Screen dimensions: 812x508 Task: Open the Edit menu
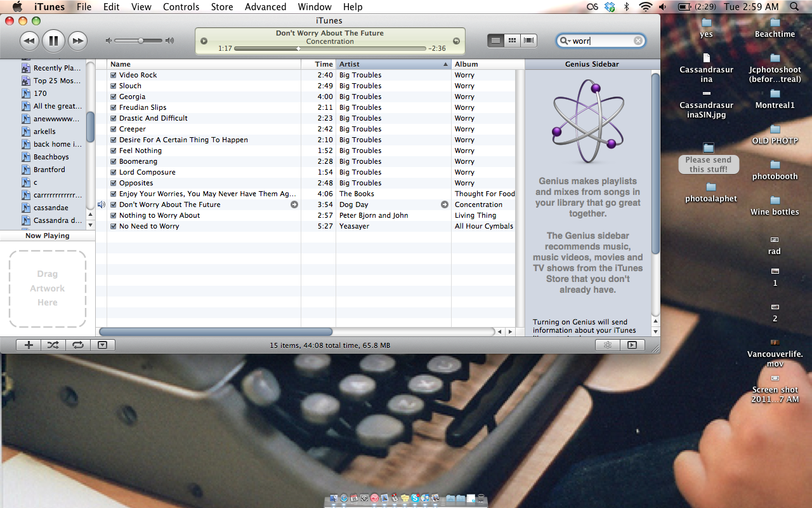112,7
